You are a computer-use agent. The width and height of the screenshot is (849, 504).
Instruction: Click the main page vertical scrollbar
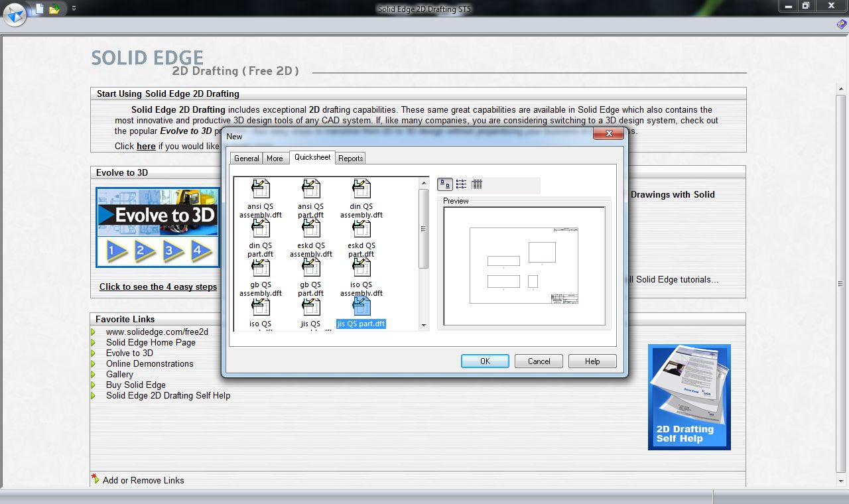pos(841,284)
